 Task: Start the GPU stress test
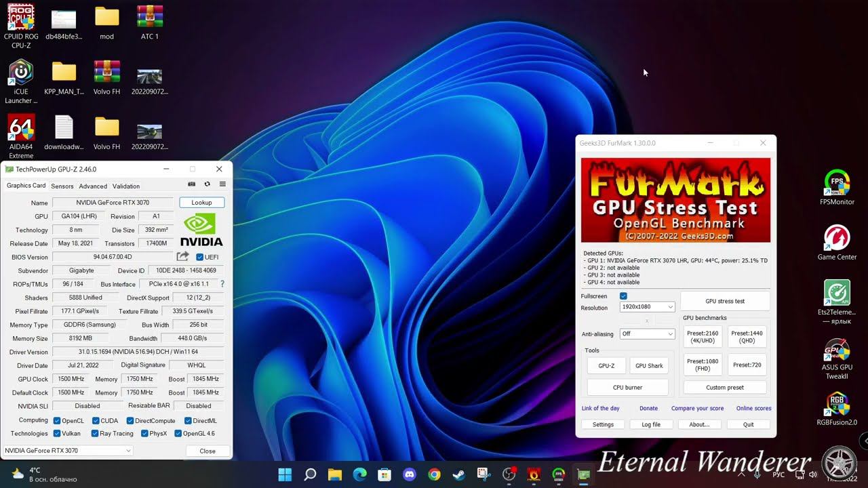point(725,301)
